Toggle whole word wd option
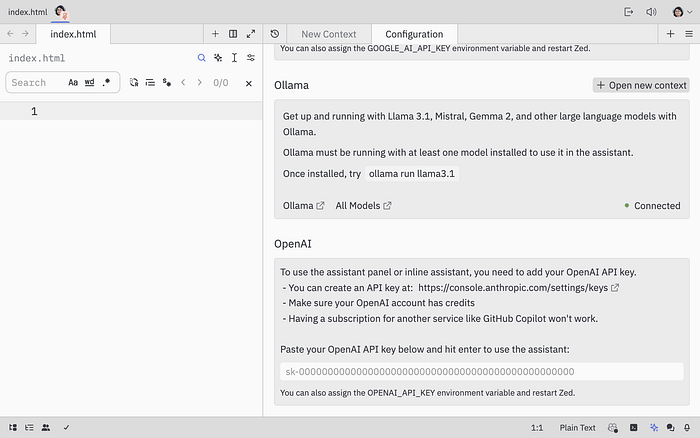 [90, 83]
